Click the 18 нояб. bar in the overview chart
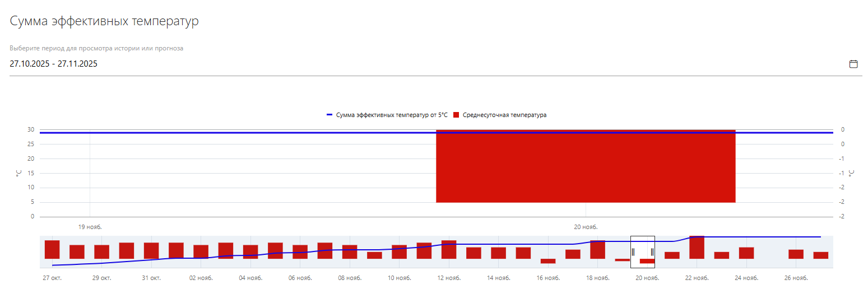Image resolution: width=868 pixels, height=303 pixels. point(597,249)
